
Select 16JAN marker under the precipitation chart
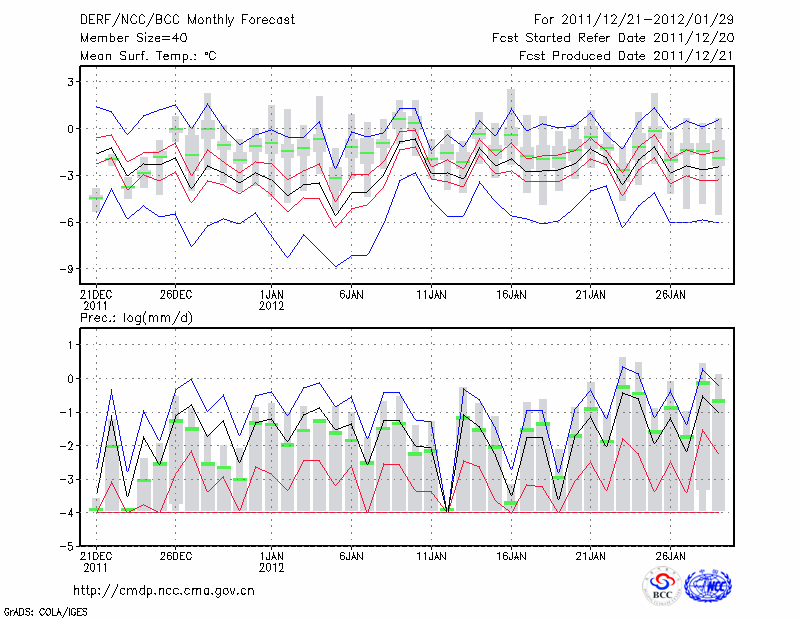click(x=511, y=555)
